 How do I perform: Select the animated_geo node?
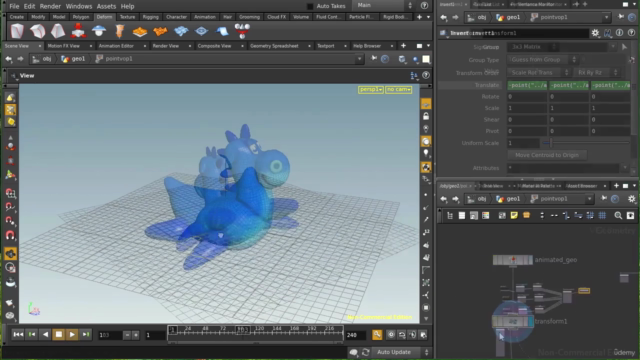click(x=513, y=260)
